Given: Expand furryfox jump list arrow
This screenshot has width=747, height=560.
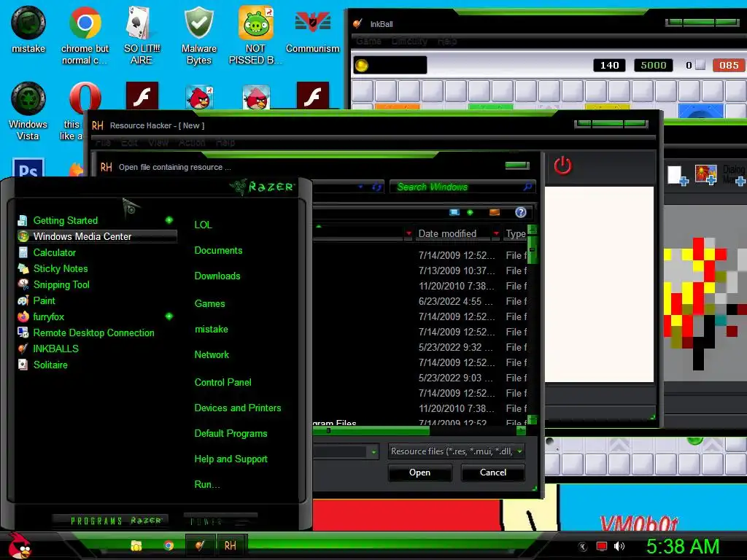Looking at the screenshot, I should (x=169, y=316).
